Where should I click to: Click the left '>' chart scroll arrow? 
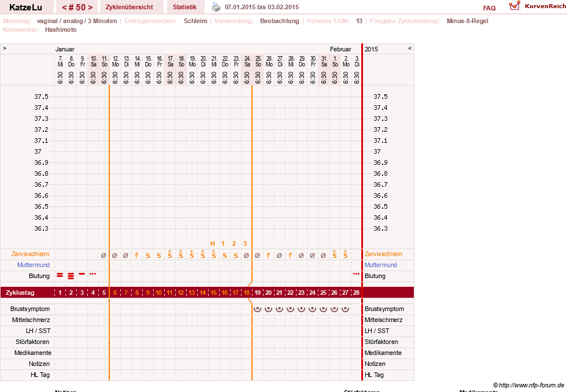click(x=5, y=48)
